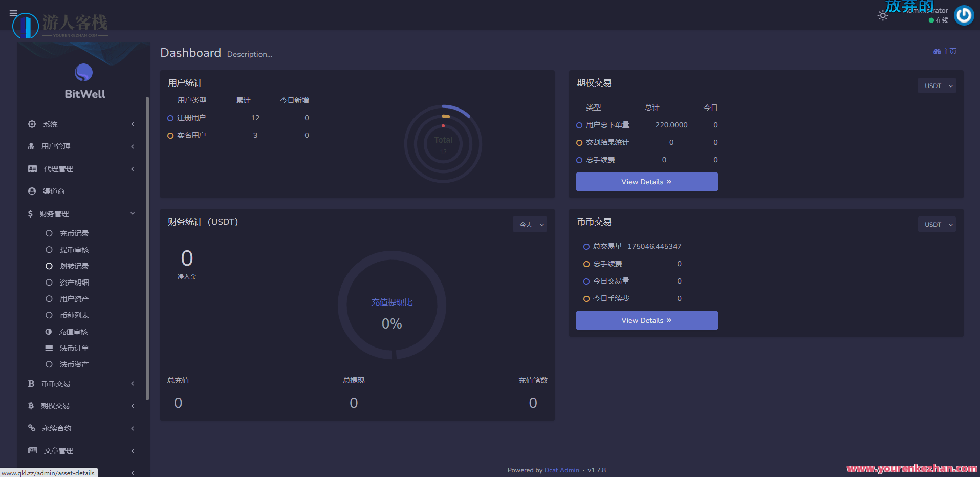Click the 渠道商 profile icon
The width and height of the screenshot is (980, 477).
pos(31,191)
